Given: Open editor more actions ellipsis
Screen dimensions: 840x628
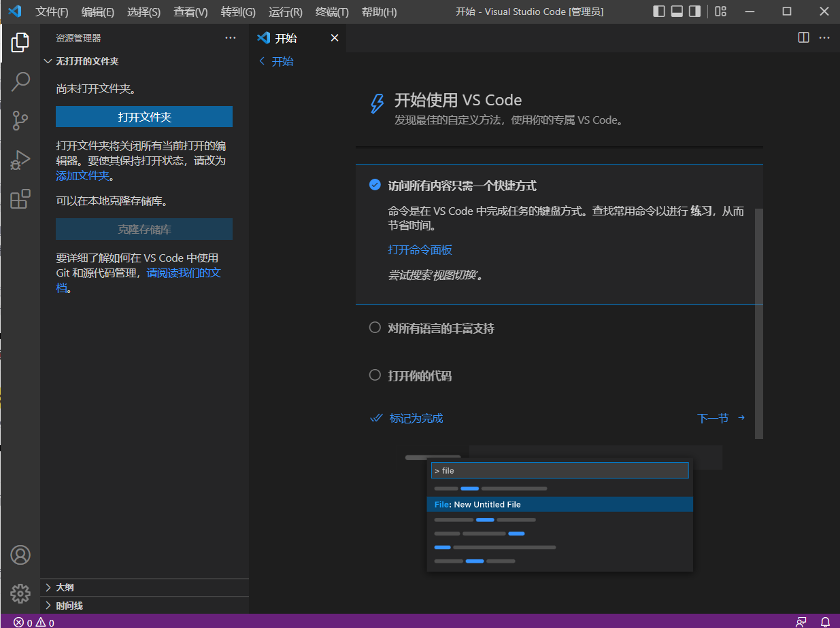Looking at the screenshot, I should 824,38.
